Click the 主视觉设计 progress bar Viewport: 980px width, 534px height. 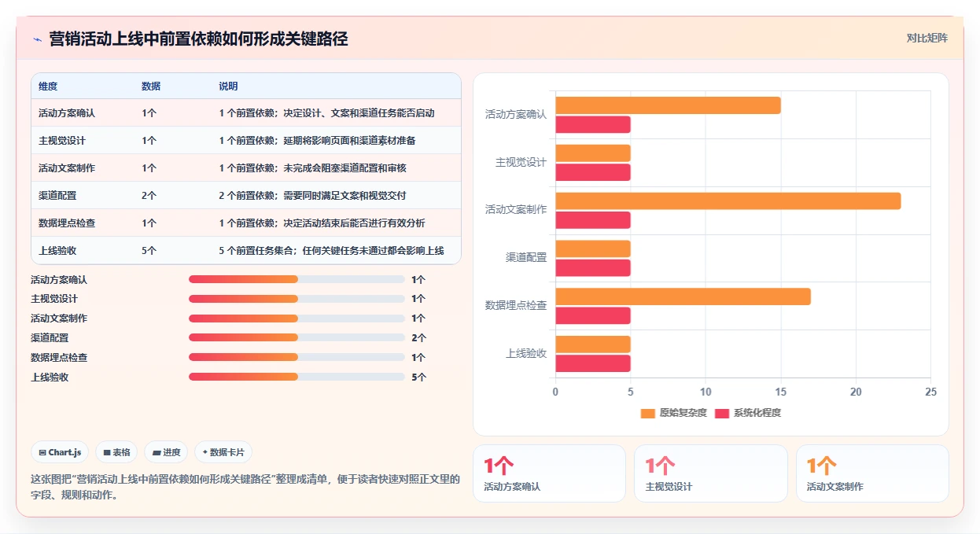297,299
